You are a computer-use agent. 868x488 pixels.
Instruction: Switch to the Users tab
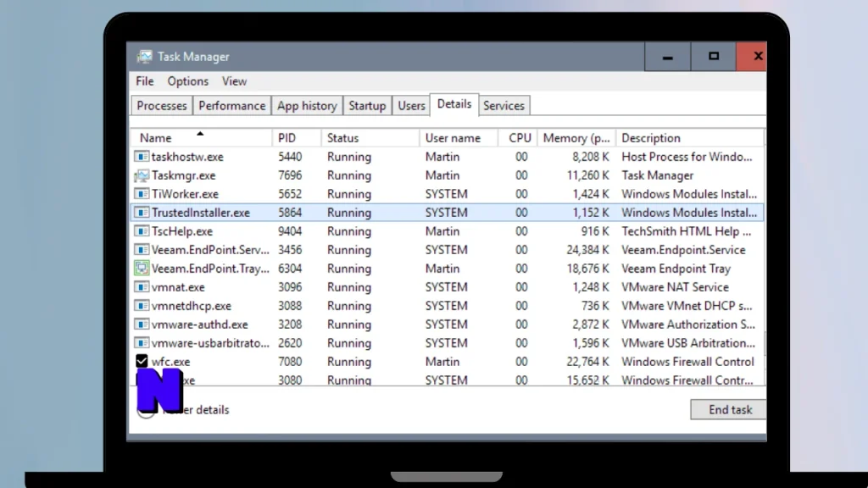(411, 106)
